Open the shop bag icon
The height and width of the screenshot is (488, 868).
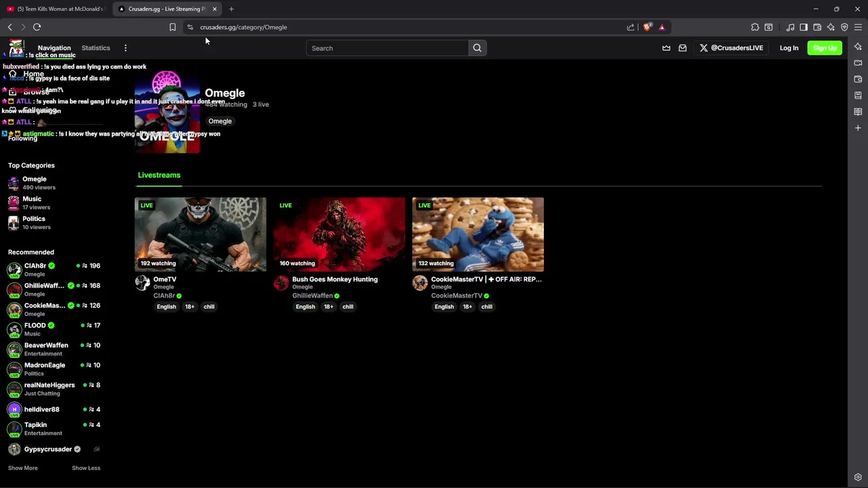[683, 48]
